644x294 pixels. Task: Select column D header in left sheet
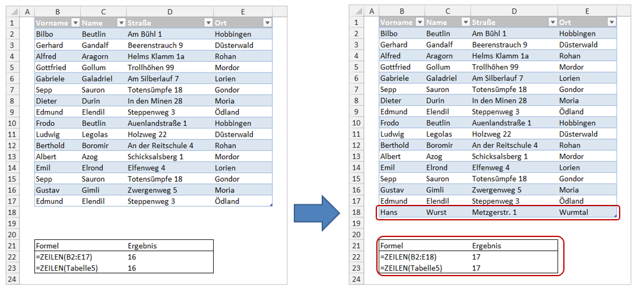click(169, 11)
